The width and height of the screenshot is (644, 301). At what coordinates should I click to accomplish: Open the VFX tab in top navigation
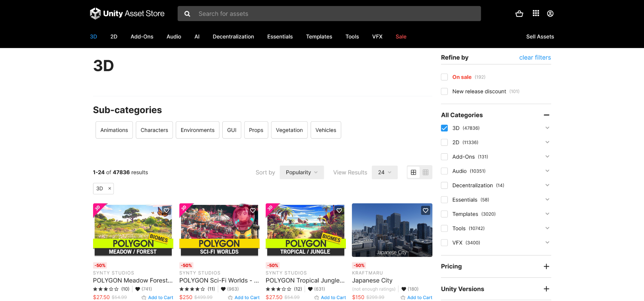pyautogui.click(x=377, y=37)
